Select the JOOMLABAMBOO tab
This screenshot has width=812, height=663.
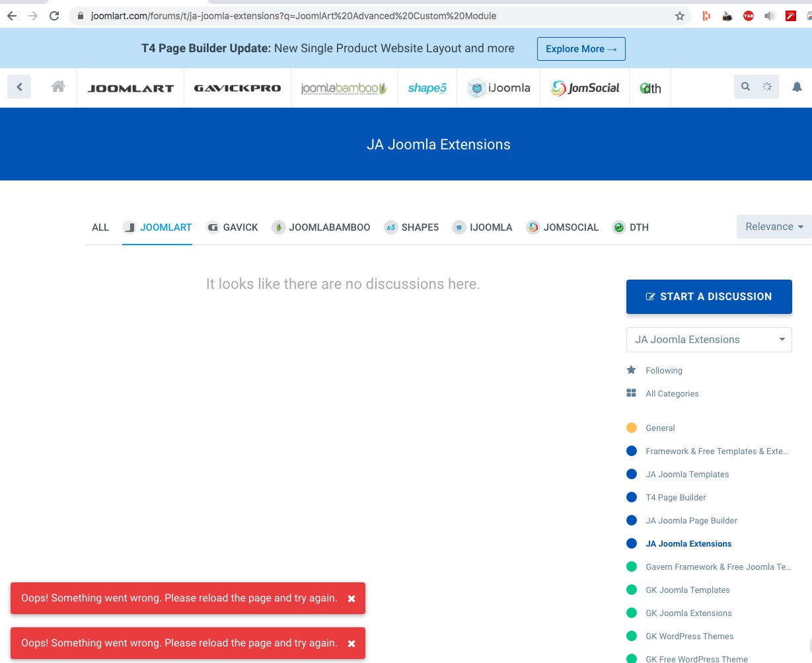(321, 227)
